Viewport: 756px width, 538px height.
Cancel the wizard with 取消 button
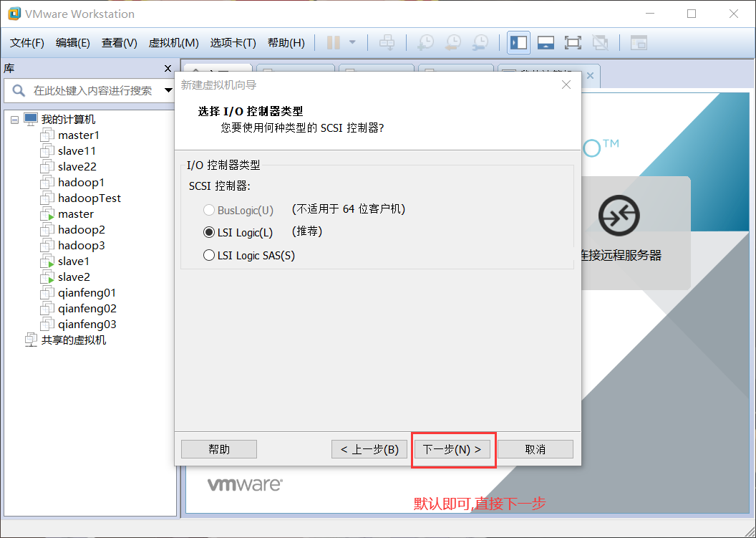[x=535, y=449]
